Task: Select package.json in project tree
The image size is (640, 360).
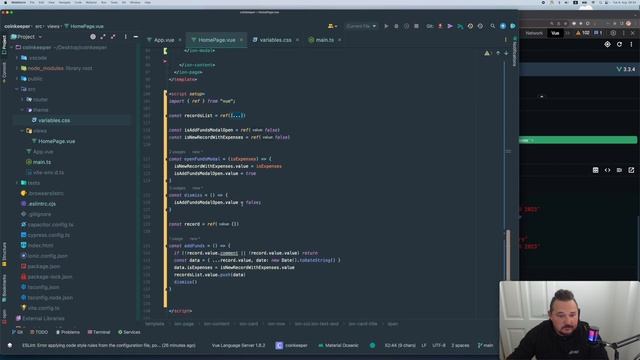Action: tap(44, 266)
